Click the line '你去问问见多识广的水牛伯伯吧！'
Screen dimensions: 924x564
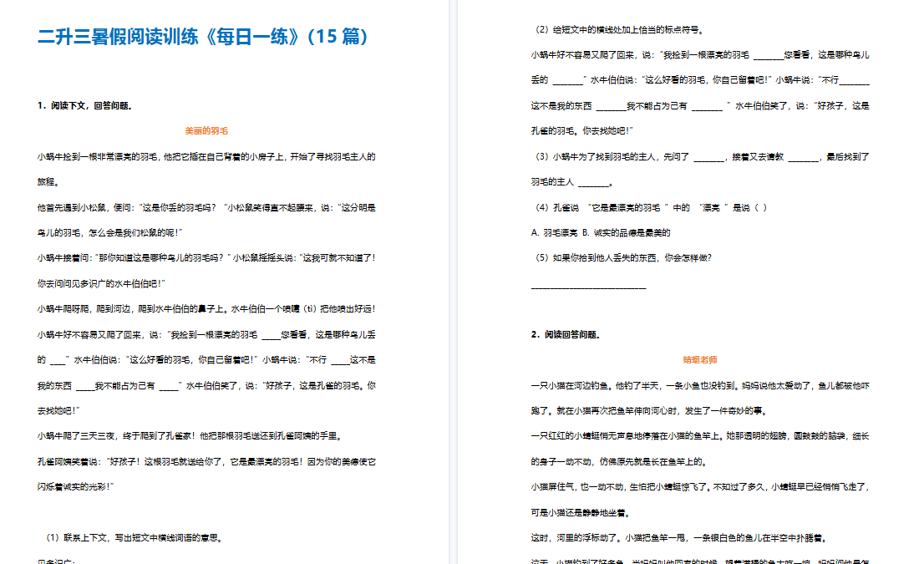101,283
